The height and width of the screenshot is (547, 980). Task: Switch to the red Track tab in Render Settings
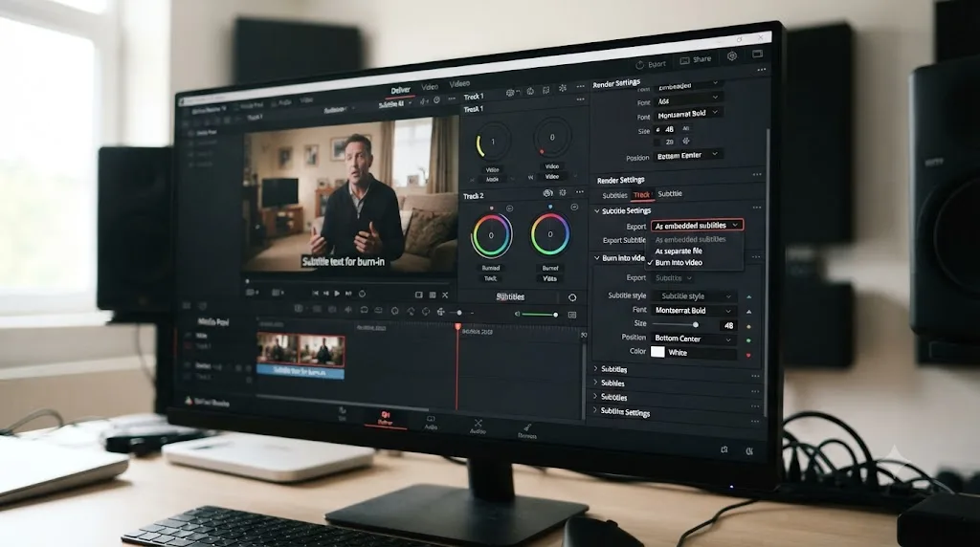tap(642, 195)
